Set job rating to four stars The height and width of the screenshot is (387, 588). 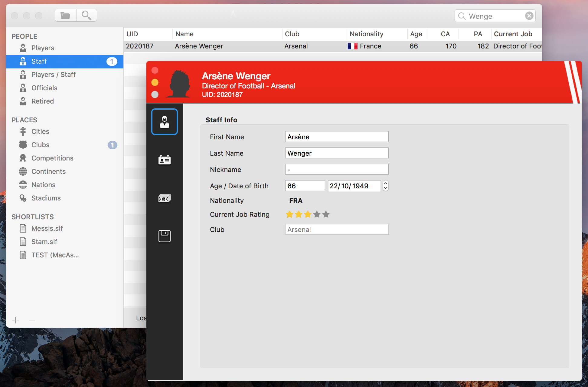click(317, 214)
